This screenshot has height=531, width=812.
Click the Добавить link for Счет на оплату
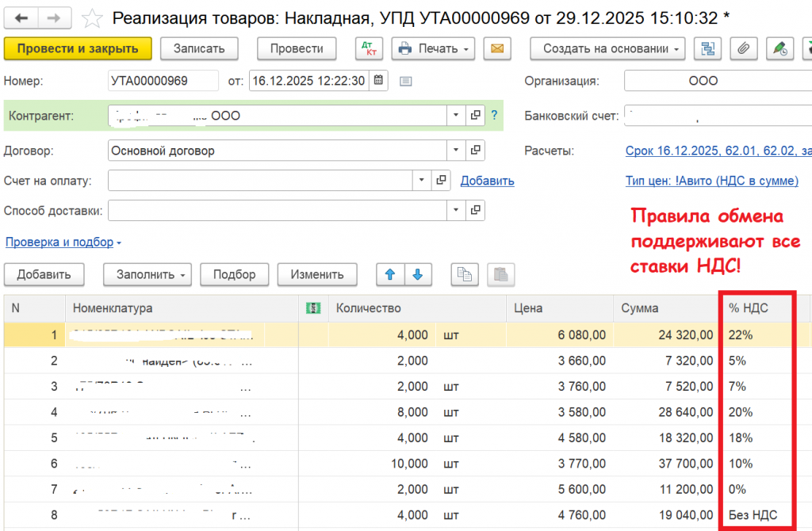click(488, 181)
